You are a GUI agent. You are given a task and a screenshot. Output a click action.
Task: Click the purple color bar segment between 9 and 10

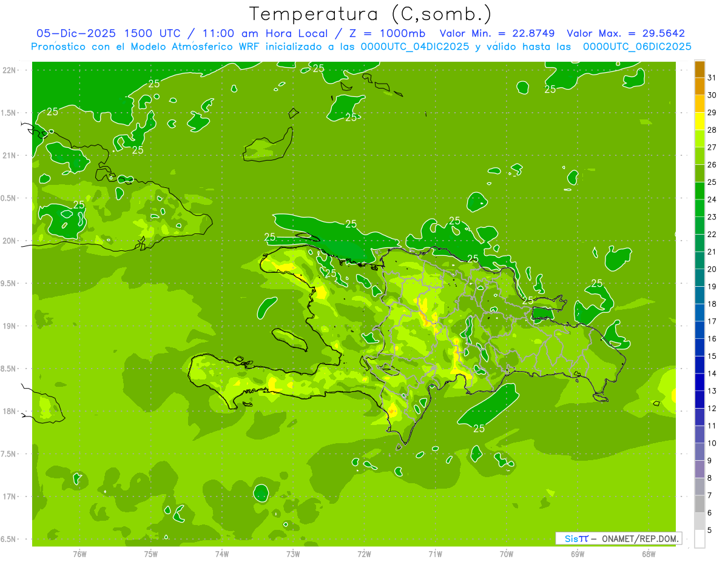point(699,452)
